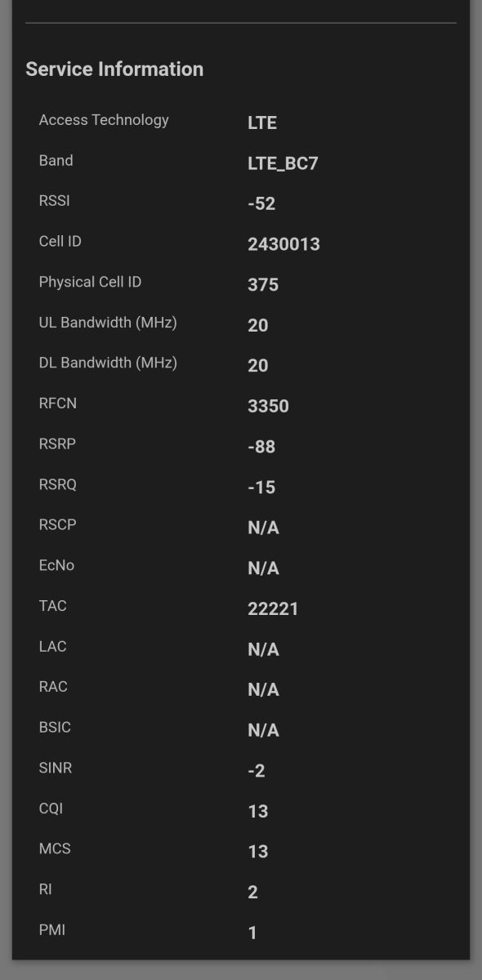The height and width of the screenshot is (980, 482).
Task: Select the SINR value -2
Action: (x=257, y=770)
